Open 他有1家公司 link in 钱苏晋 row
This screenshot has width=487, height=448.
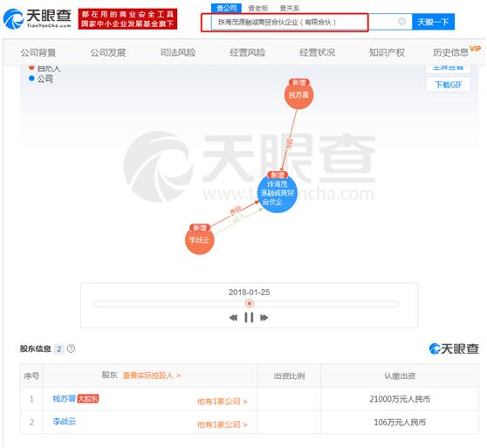coord(223,402)
